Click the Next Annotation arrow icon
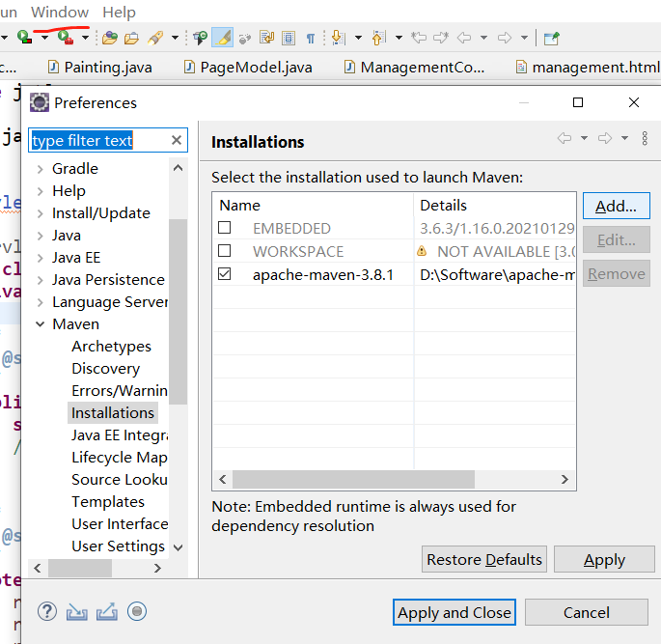 click(339, 38)
